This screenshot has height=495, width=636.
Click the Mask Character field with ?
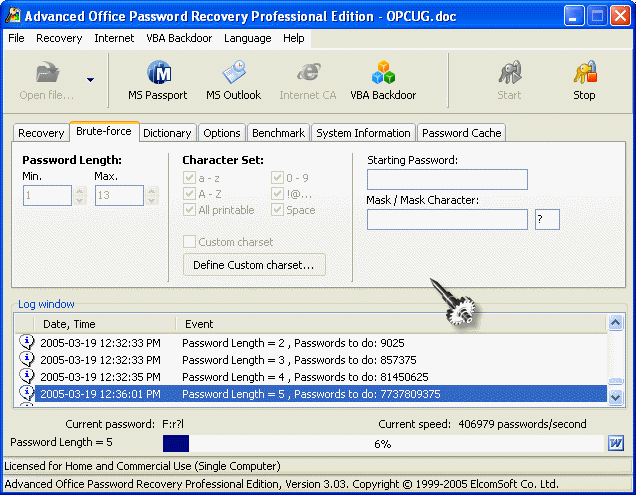[x=547, y=220]
